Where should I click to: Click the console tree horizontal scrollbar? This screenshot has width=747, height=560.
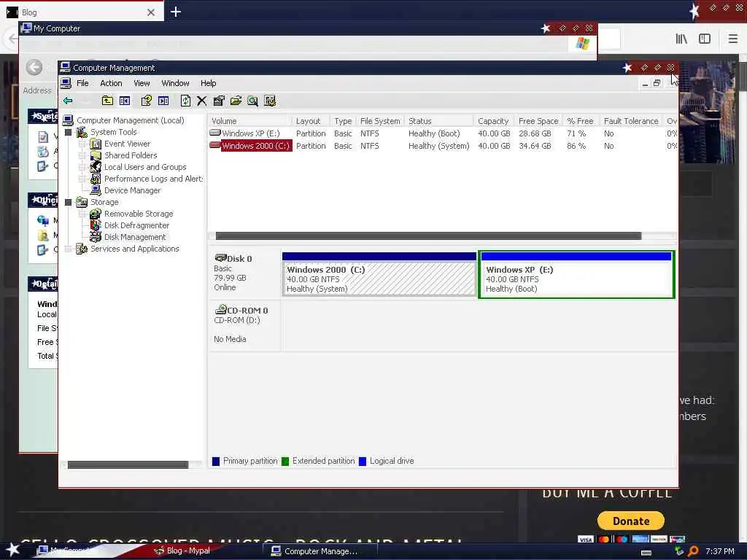128,464
